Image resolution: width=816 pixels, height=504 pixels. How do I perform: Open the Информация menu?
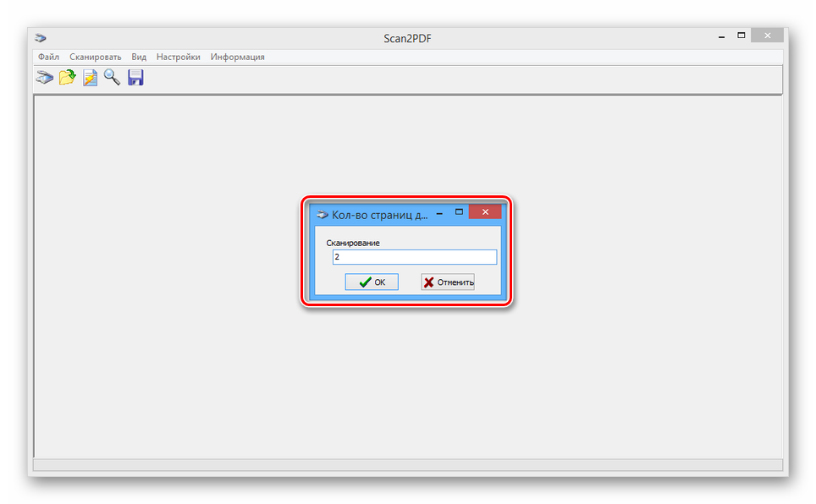pos(238,57)
